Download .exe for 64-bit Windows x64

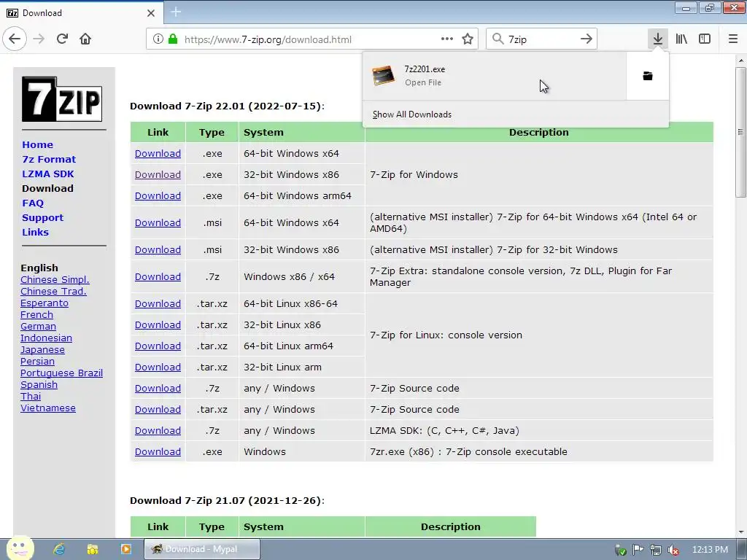[158, 153]
